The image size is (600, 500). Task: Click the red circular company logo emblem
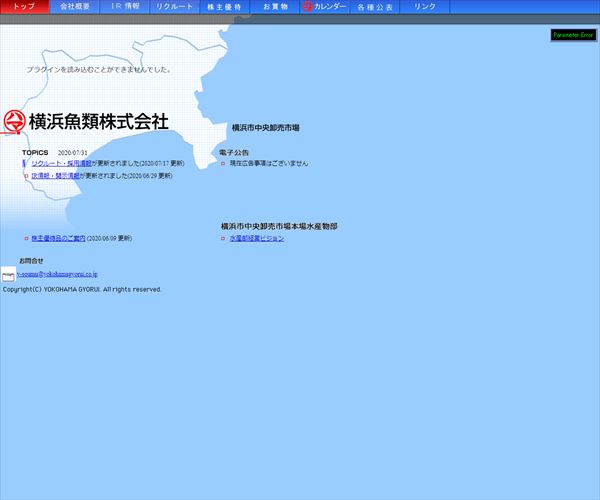tap(15, 121)
